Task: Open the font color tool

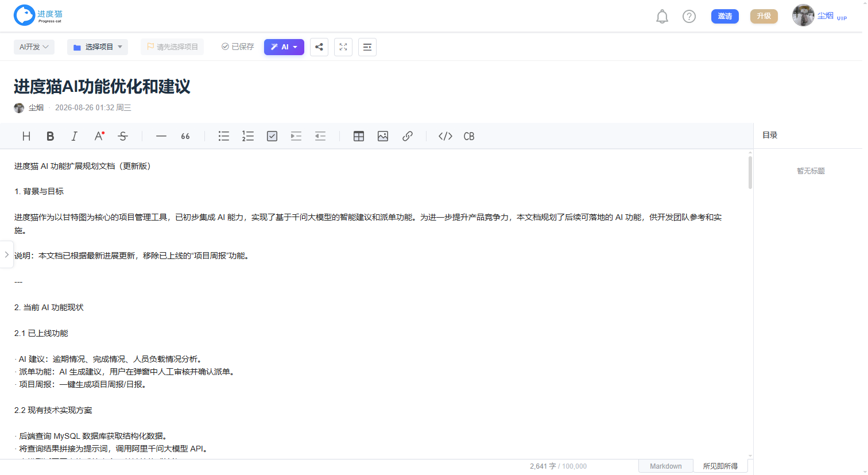Action: coord(99,136)
